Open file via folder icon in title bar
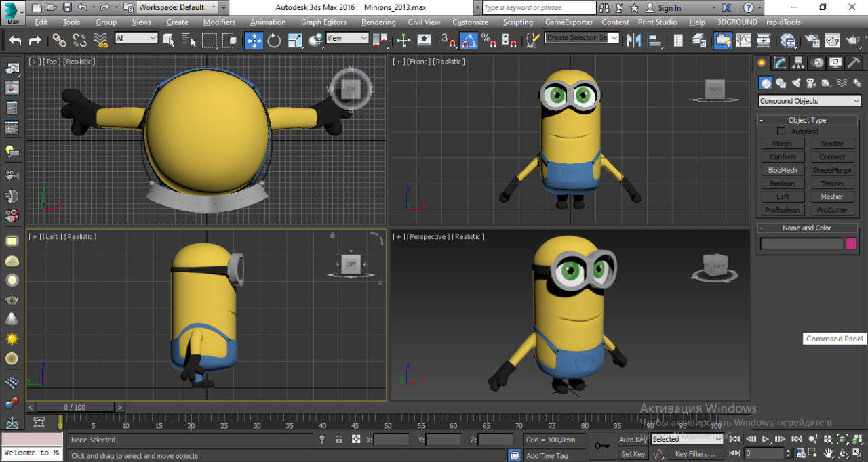 tap(52, 7)
